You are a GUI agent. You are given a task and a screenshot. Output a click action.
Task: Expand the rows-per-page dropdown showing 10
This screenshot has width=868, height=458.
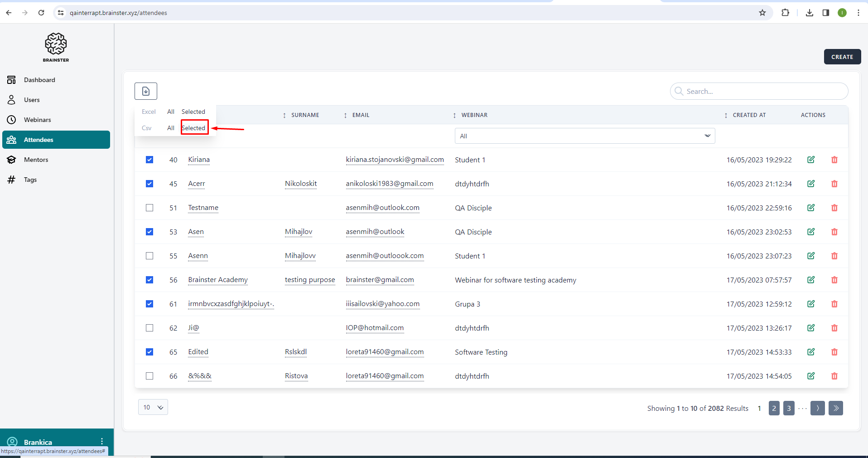tap(153, 407)
